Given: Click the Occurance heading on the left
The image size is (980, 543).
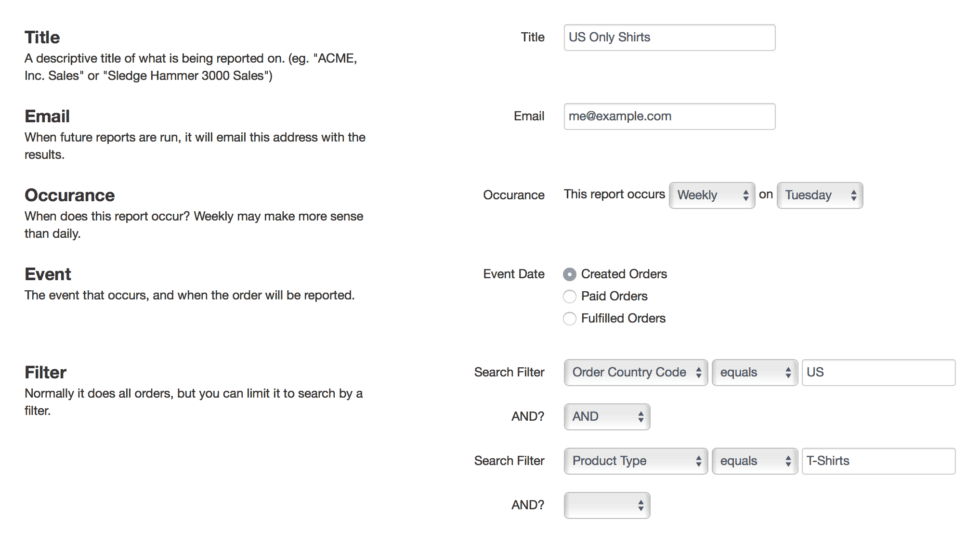Looking at the screenshot, I should [x=70, y=195].
